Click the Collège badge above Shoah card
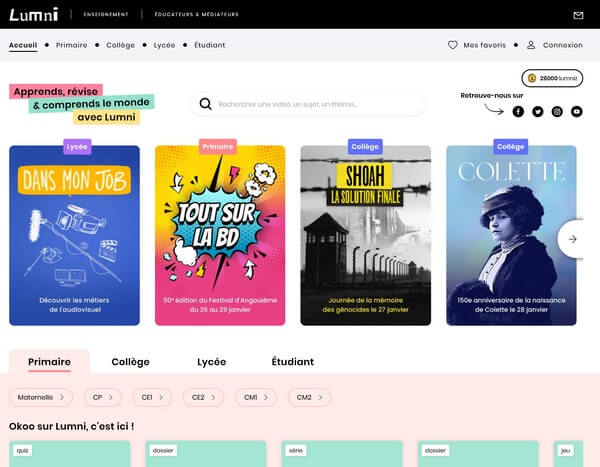 pos(365,147)
